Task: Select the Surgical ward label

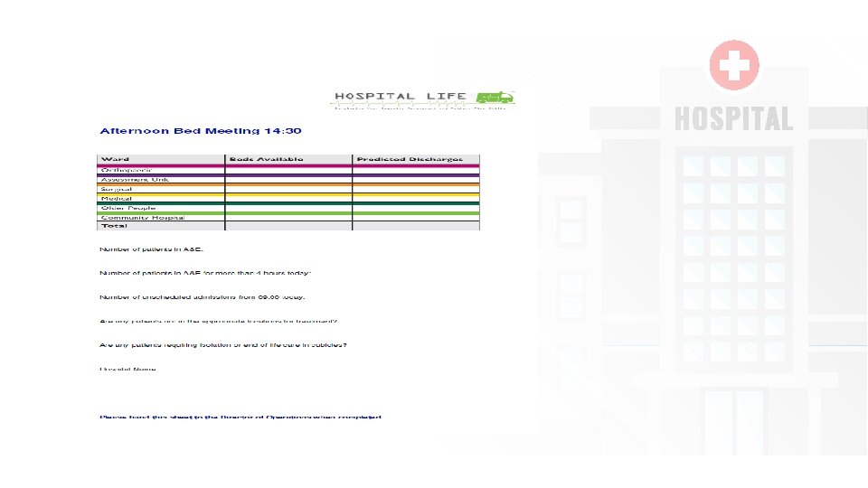Action: tap(117, 189)
